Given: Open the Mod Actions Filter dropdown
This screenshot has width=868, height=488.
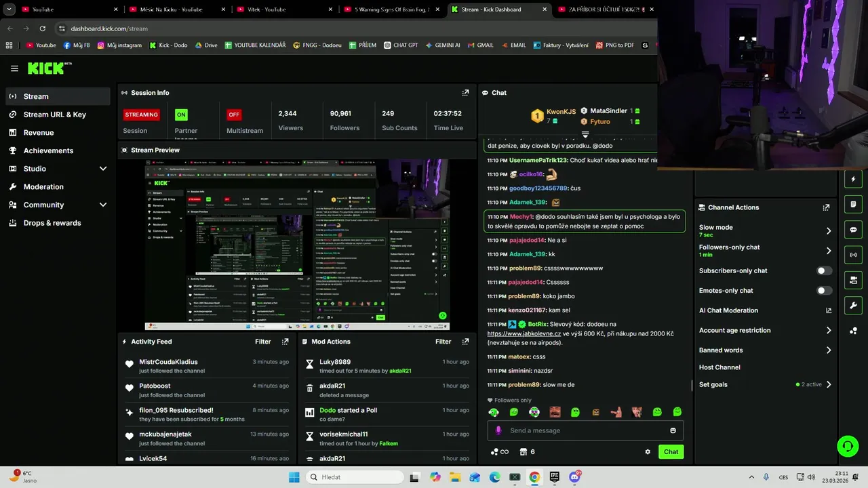Looking at the screenshot, I should tap(443, 342).
